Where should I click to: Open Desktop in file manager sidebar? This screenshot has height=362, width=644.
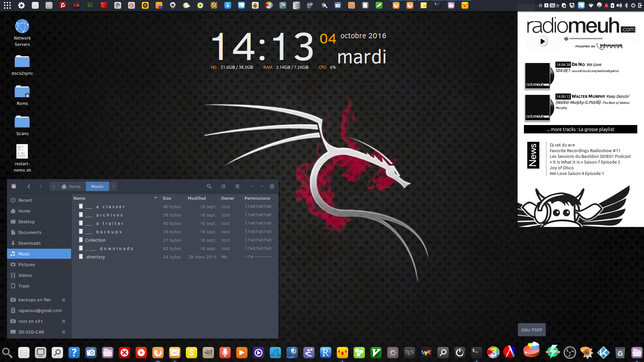pyautogui.click(x=39, y=222)
